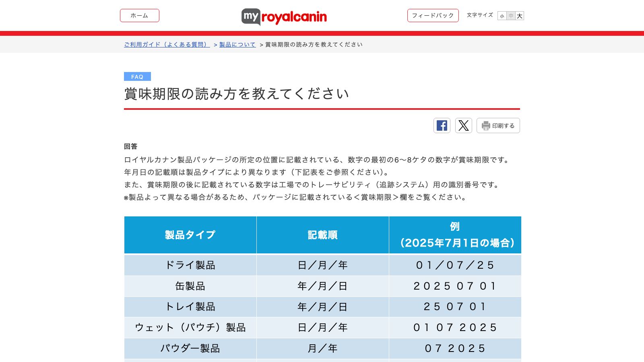Screen dimensions: 644x362
Task: Select the ドライ製品 table cell
Action: (190, 265)
